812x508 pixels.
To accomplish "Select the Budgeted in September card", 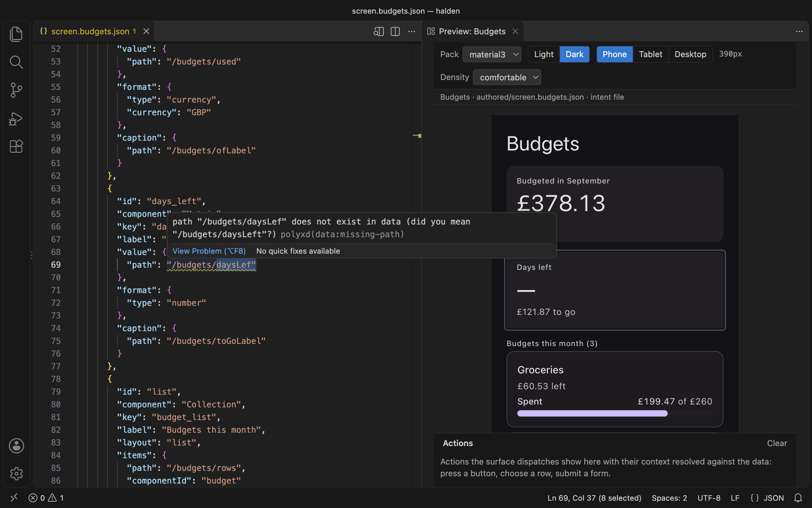I will click(615, 204).
